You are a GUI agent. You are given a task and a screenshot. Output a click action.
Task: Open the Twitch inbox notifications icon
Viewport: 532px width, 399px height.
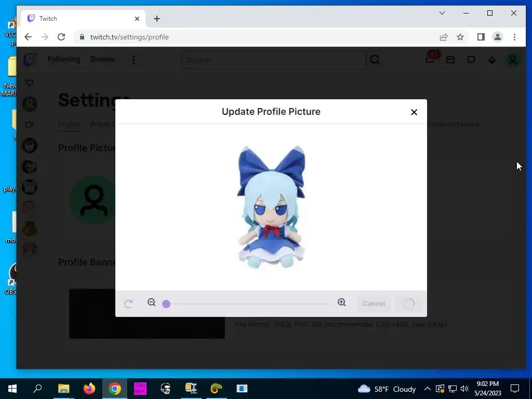pyautogui.click(x=450, y=60)
